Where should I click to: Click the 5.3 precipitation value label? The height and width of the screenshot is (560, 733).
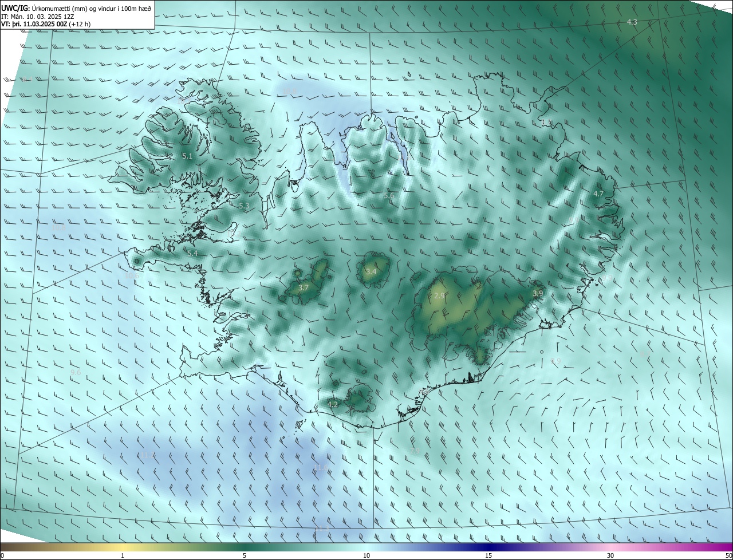coord(244,206)
